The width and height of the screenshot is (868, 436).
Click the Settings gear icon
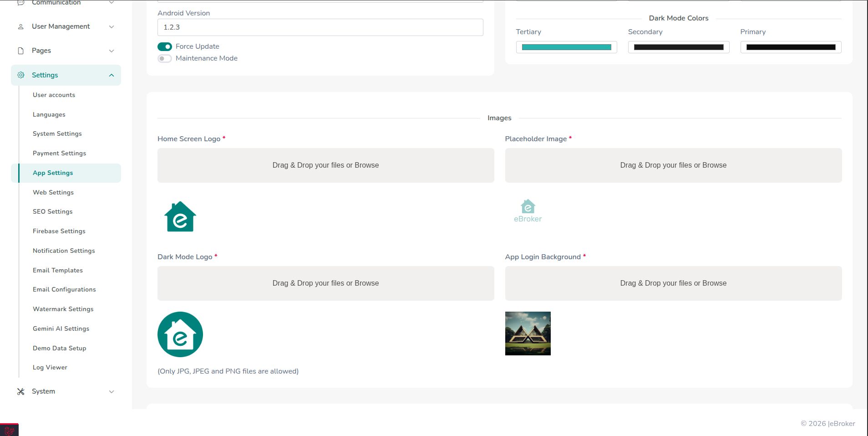point(20,75)
